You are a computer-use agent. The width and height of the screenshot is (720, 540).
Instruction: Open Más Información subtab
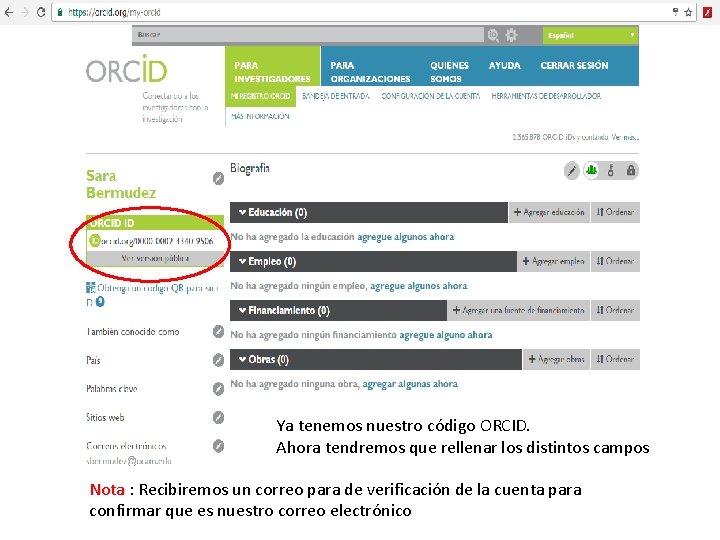(x=260, y=116)
